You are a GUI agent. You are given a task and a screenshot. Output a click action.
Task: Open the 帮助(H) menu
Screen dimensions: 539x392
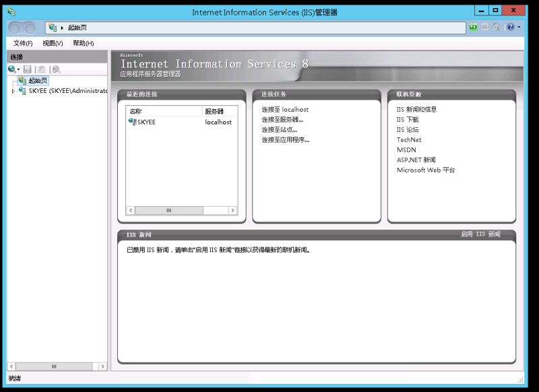(83, 43)
